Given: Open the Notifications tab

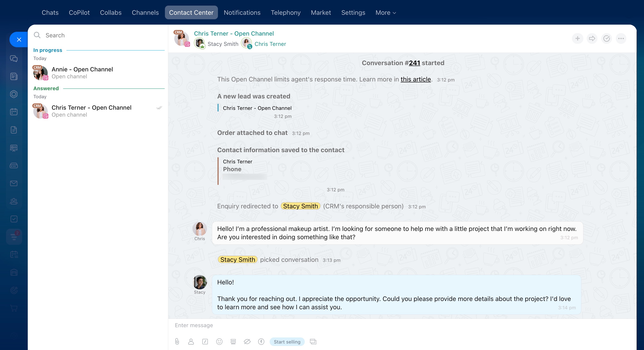Looking at the screenshot, I should pos(242,13).
